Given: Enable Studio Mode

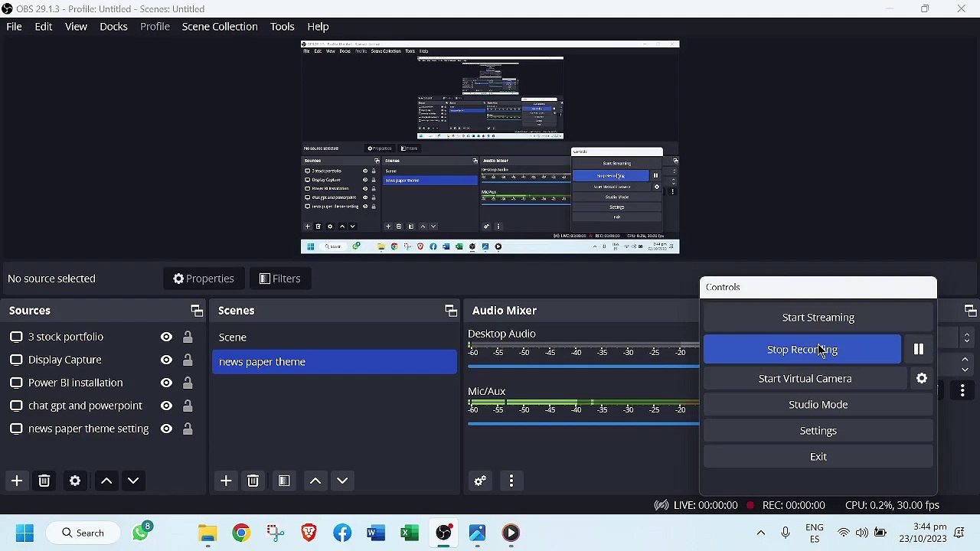Looking at the screenshot, I should [818, 404].
